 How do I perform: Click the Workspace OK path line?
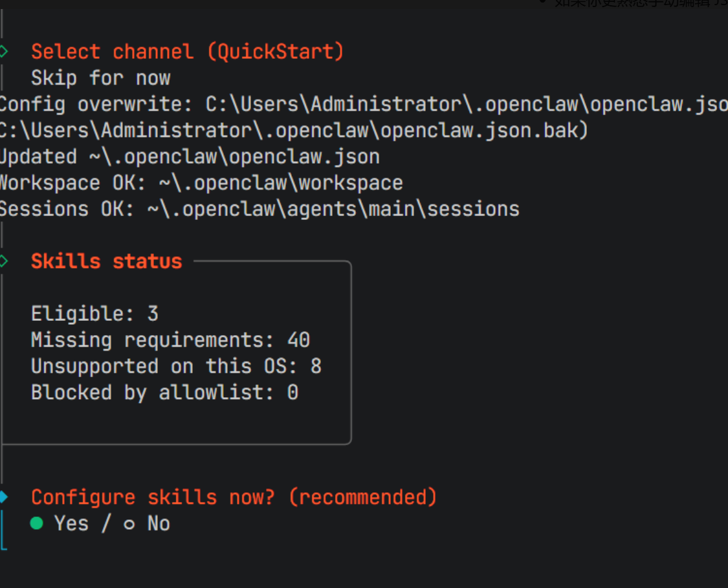coord(201,183)
